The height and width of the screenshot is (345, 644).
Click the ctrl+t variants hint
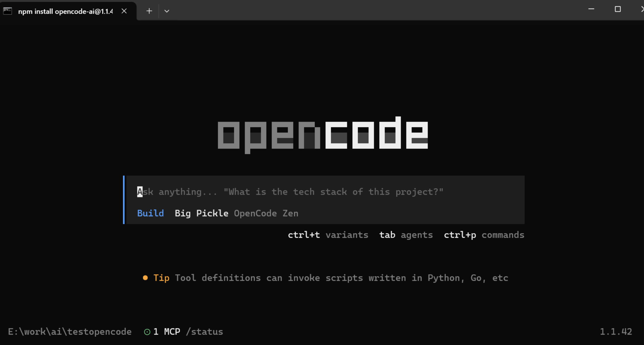pos(328,235)
